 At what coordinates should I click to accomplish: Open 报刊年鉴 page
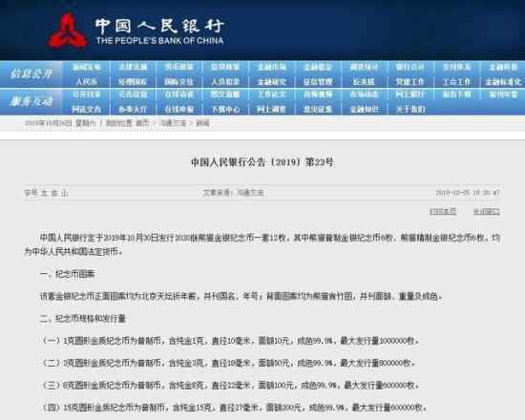tap(503, 94)
